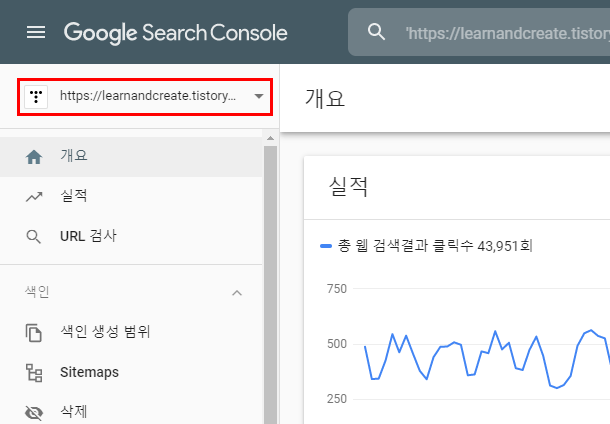Click the 총 웹 검색결과 클릭수 43,951회 legend
Viewport: 610px width, 424px height.
click(426, 246)
